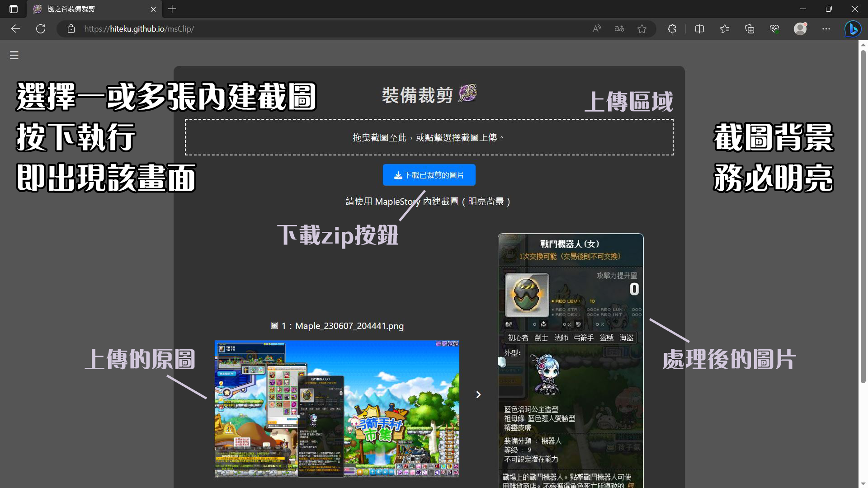The image size is (868, 488).
Task: Toggle the split screen icon
Action: point(699,29)
